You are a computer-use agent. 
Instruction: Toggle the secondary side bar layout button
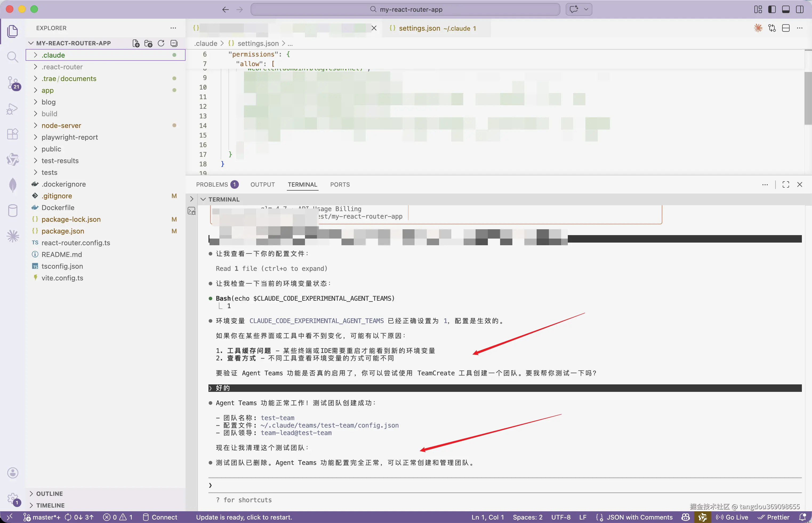[x=800, y=10]
